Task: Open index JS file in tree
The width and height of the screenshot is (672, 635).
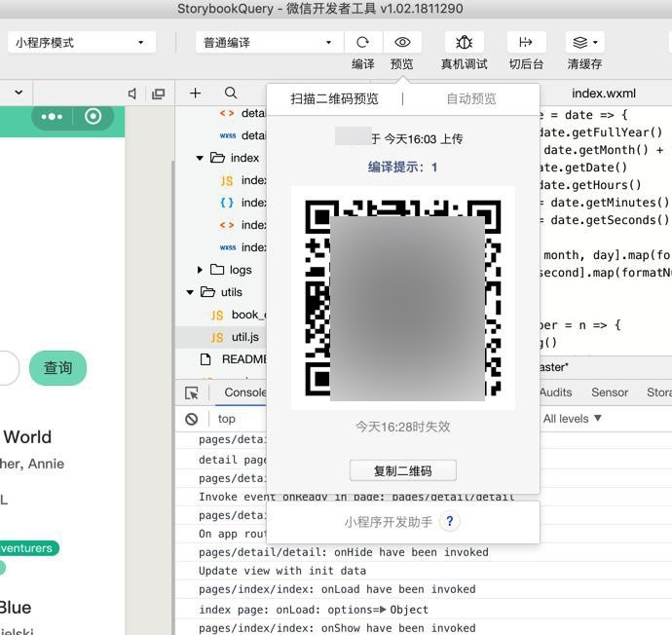Action: click(243, 180)
